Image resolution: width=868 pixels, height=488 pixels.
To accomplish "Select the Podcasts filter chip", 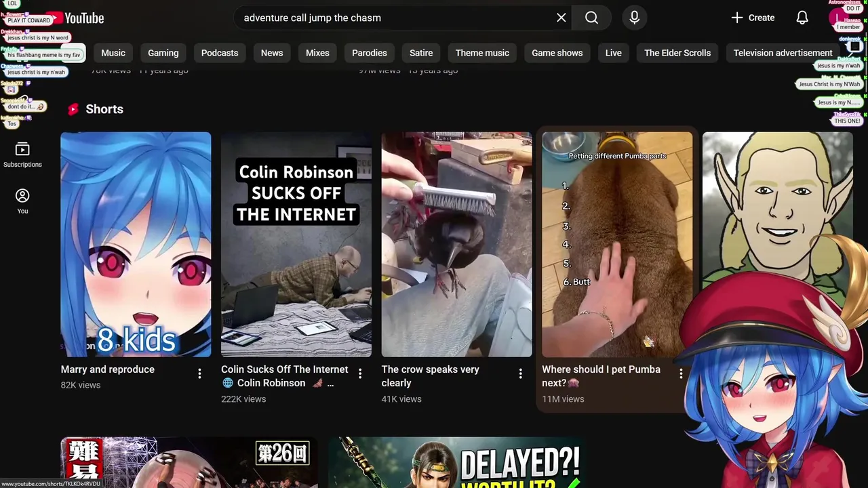I will [x=220, y=53].
